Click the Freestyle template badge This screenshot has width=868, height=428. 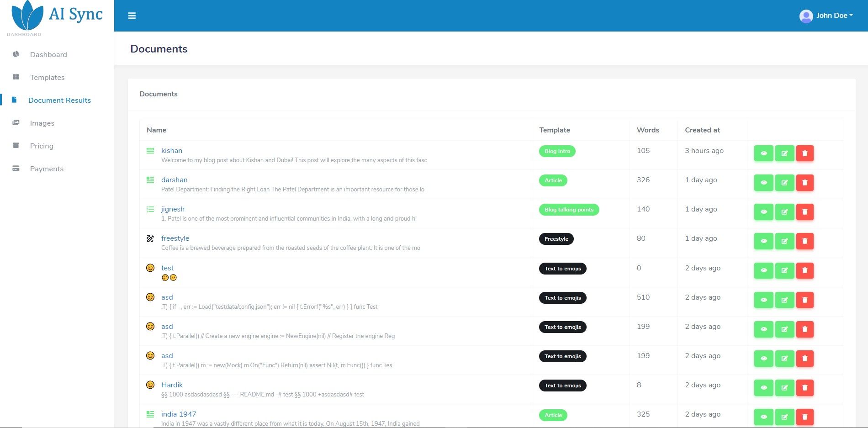coord(556,239)
